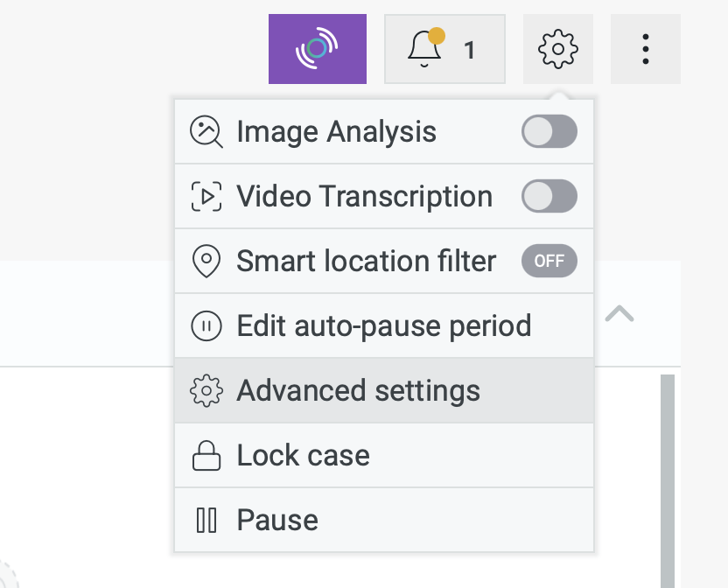Click the Smart location pin icon

pyautogui.click(x=206, y=262)
